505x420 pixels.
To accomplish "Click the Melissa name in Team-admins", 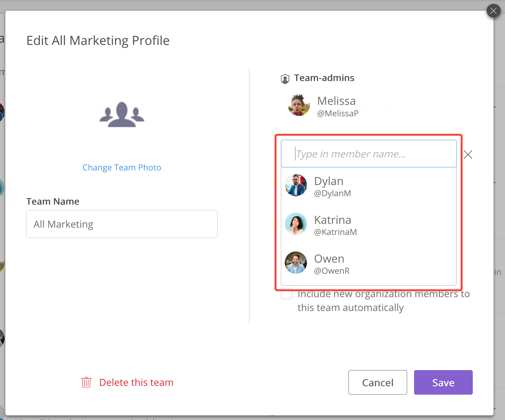I will pyautogui.click(x=337, y=101).
